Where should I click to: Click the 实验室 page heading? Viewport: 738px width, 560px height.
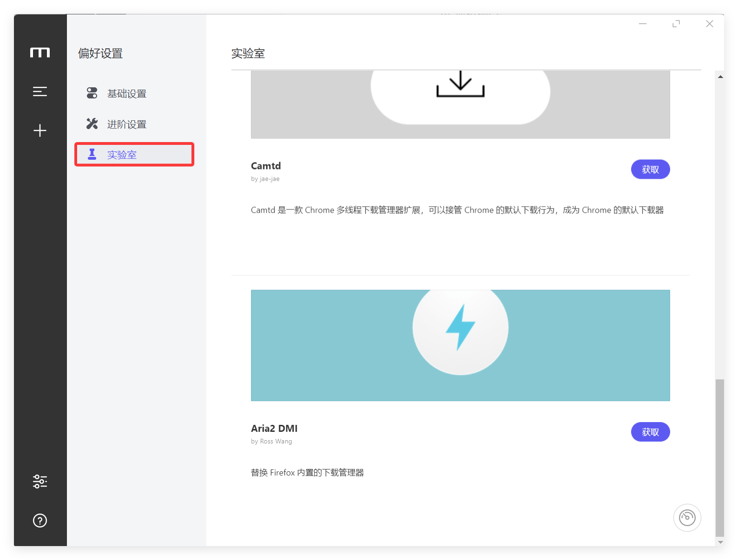[x=248, y=53]
